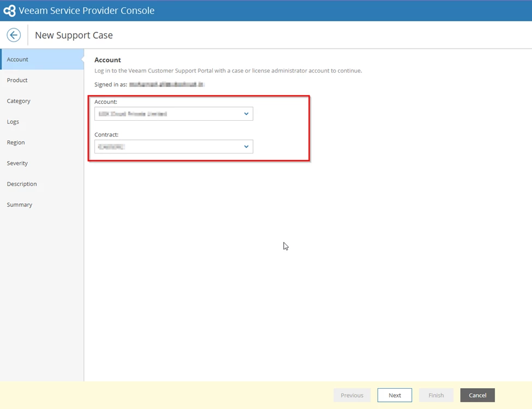532x409 pixels.
Task: Click inside the Contract combo box
Action: pos(174,147)
